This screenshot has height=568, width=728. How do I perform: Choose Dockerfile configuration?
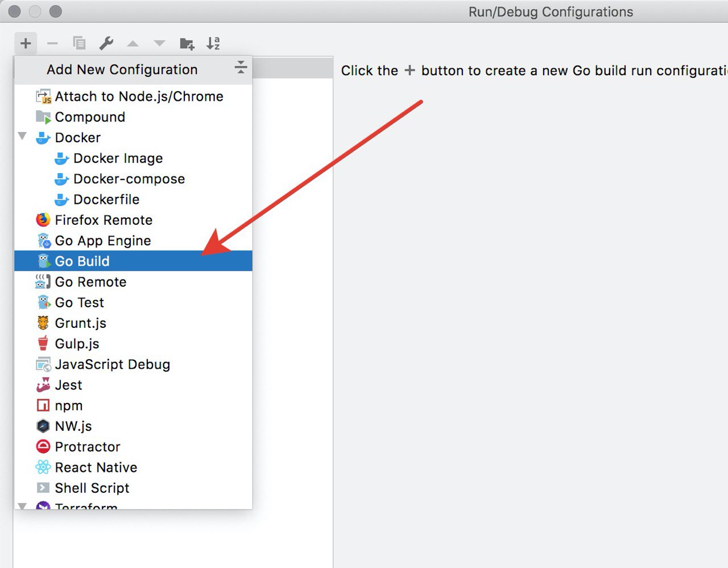133,199
